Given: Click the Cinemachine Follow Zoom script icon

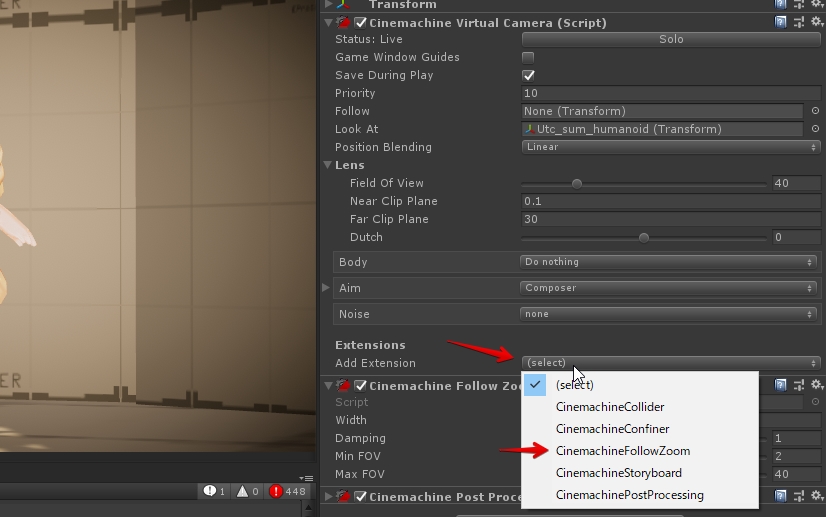Looking at the screenshot, I should pos(343,385).
